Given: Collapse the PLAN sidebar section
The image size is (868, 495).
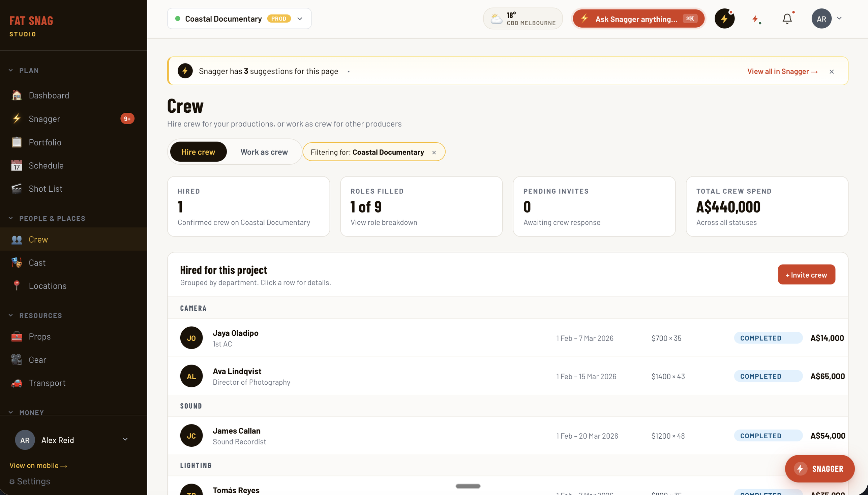Looking at the screenshot, I should click(x=10, y=71).
